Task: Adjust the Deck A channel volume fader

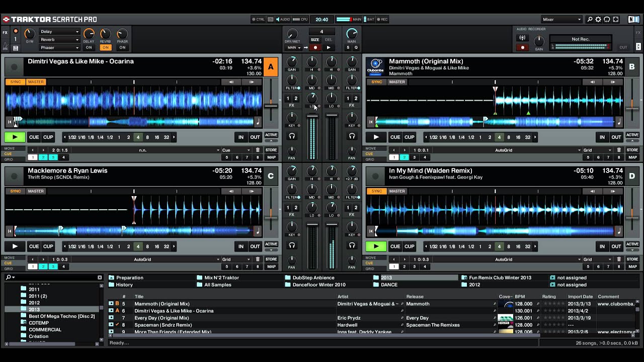Action: pyautogui.click(x=312, y=117)
